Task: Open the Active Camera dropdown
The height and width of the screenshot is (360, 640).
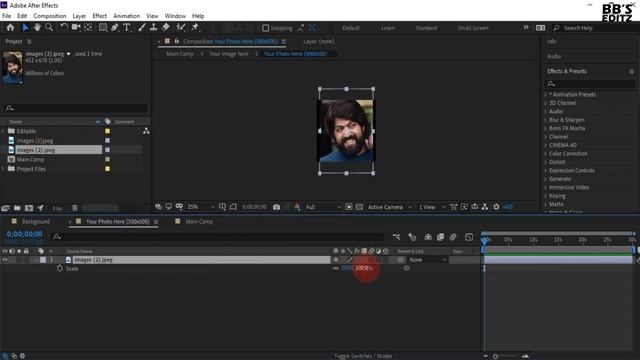Action: (389, 207)
